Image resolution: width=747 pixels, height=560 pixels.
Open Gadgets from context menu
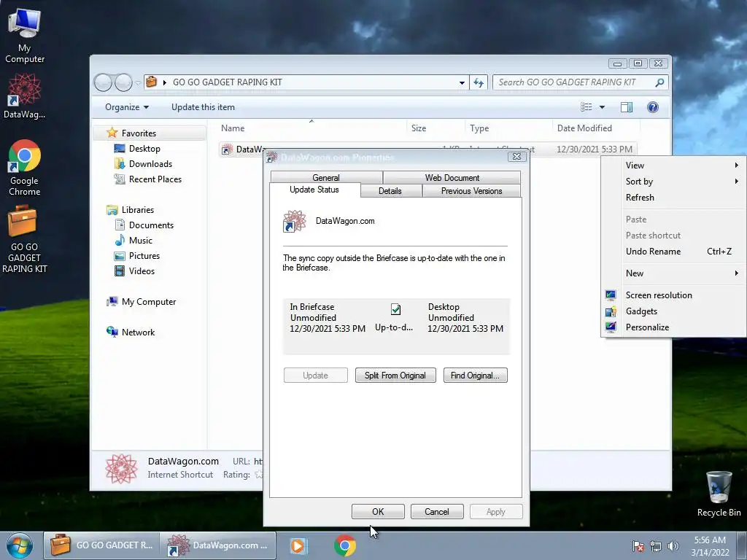[x=673, y=311]
